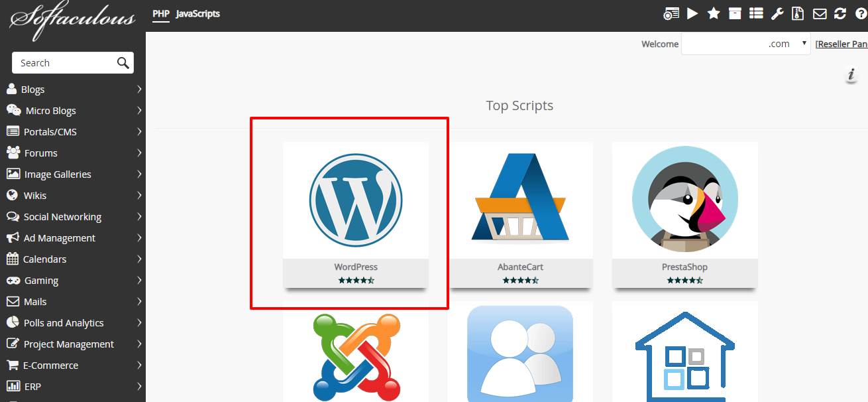
Task: Open the star ratings icon in header
Action: point(714,13)
